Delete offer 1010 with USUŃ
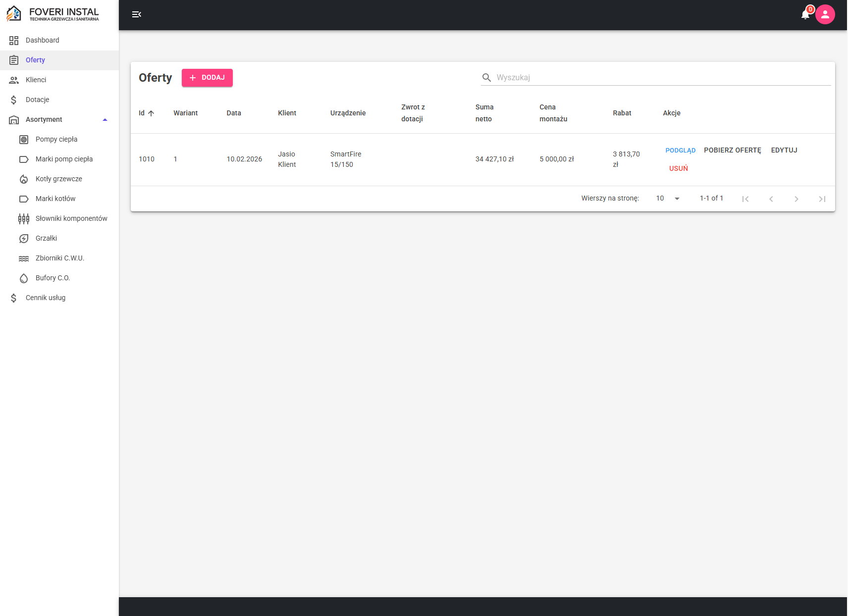The image size is (848, 616). point(679,168)
